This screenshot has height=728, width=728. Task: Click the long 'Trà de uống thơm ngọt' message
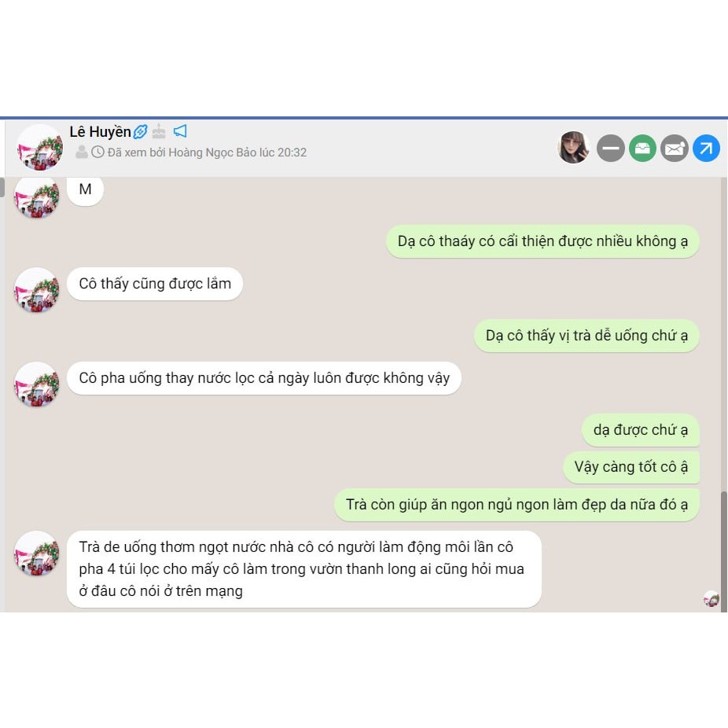point(304,569)
